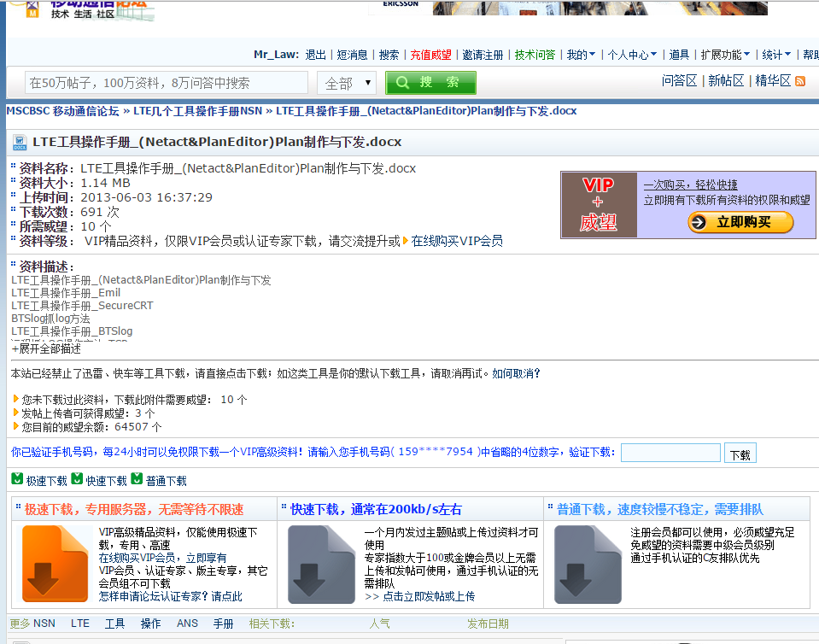
Task: Click +展开全部描述 to expand description
Action: (46, 348)
